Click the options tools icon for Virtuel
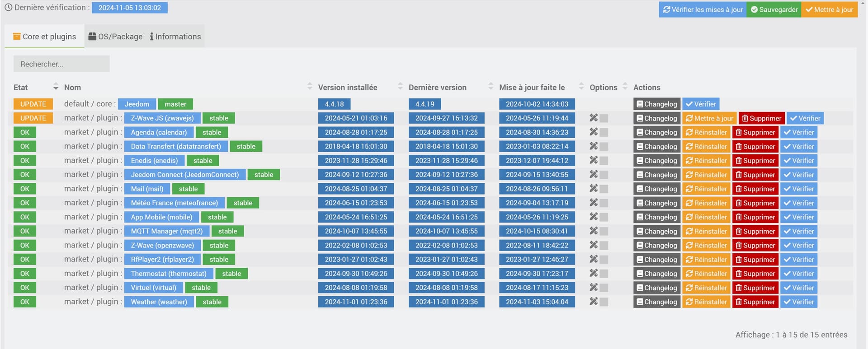 click(x=594, y=287)
